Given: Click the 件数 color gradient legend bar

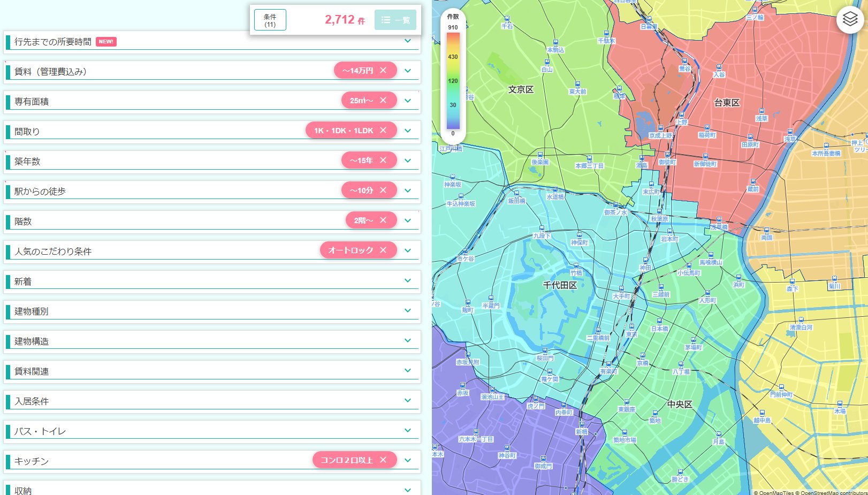Looking at the screenshot, I should click(453, 81).
